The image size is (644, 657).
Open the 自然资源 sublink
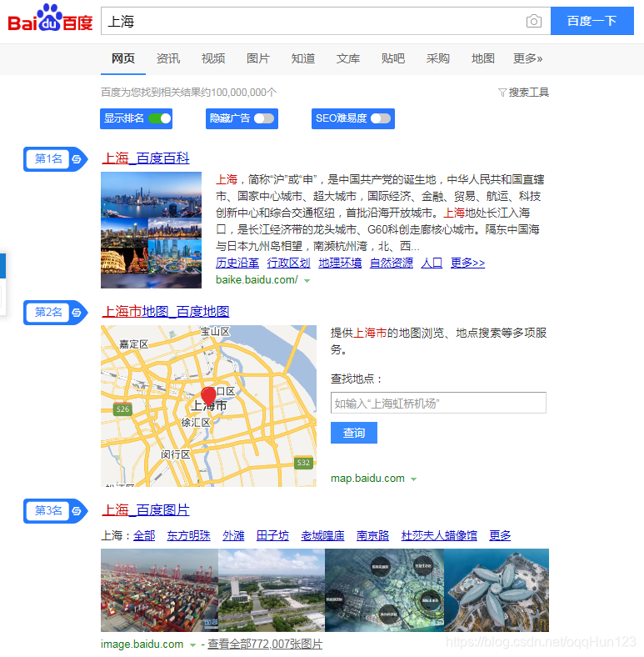(x=392, y=263)
